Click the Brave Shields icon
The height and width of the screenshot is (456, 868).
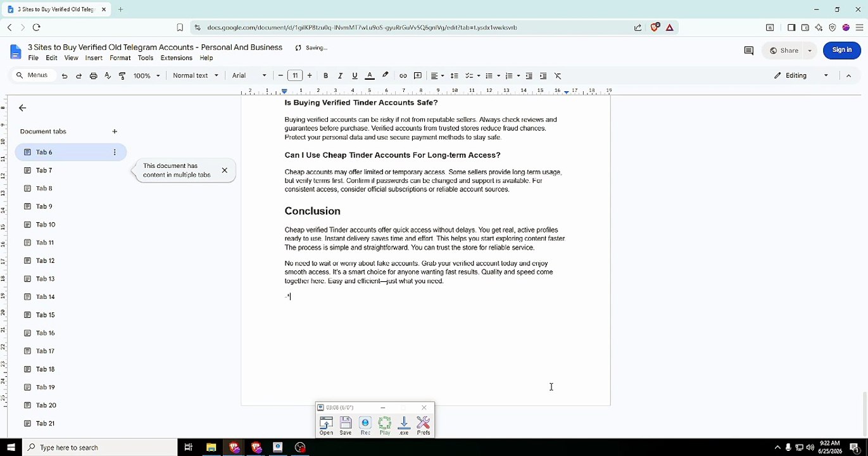655,27
